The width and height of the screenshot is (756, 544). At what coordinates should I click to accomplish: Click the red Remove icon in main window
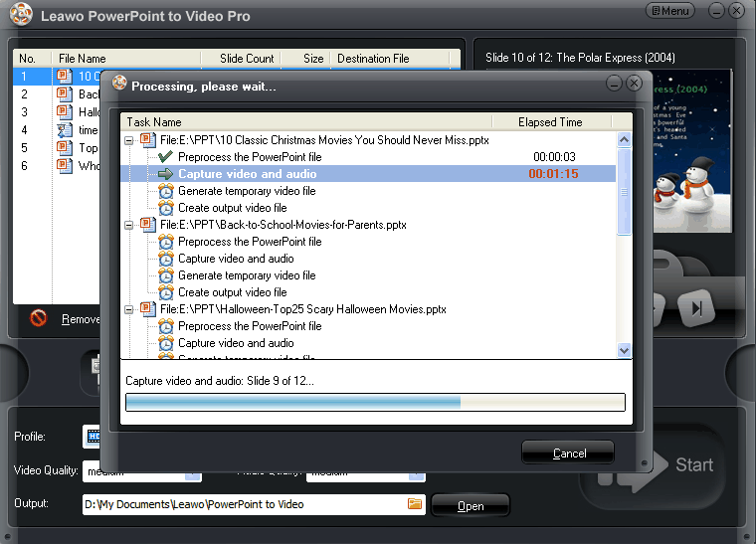[39, 318]
